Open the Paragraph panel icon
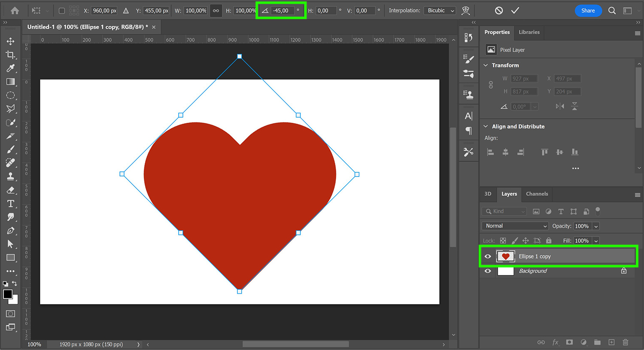The height and width of the screenshot is (350, 644). click(468, 131)
